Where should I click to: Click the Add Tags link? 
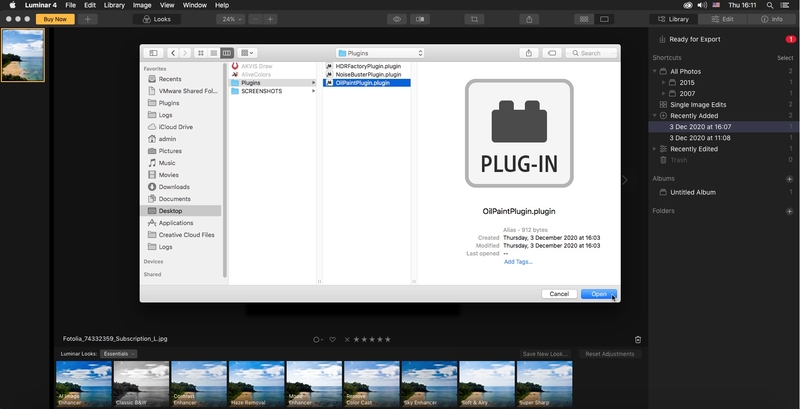(x=518, y=262)
